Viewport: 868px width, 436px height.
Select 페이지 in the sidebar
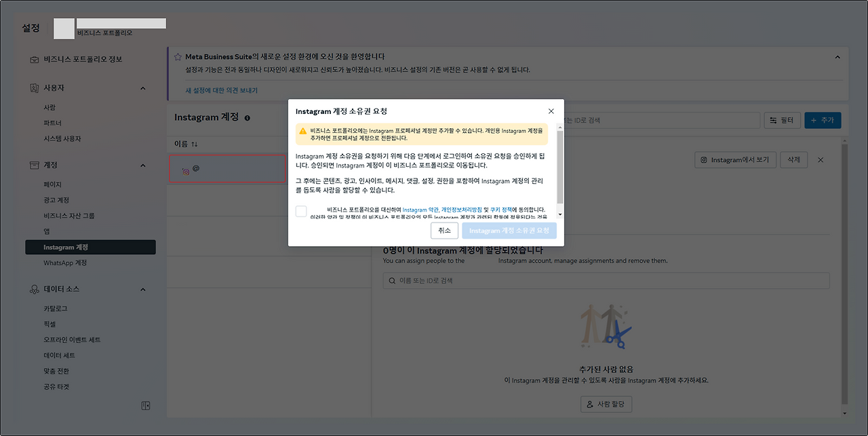click(52, 185)
